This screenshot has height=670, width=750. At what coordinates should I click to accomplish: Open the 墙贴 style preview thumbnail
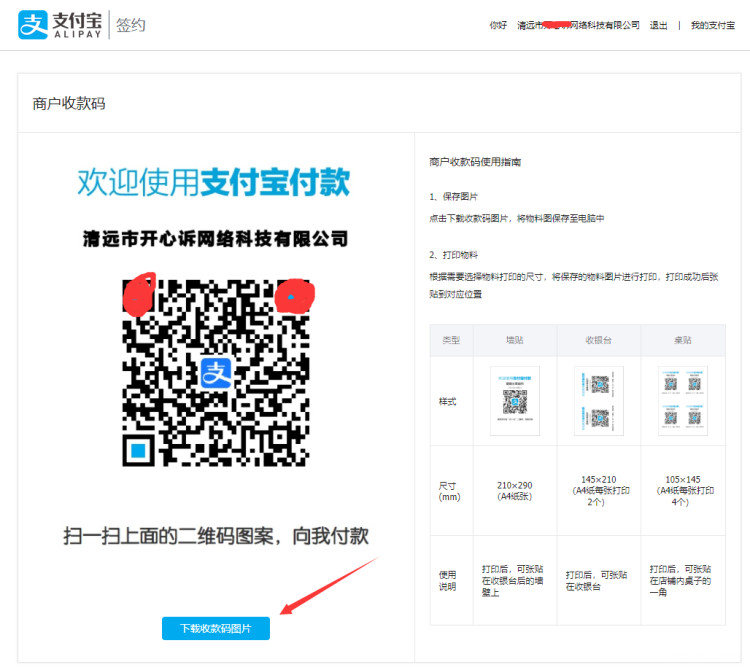pyautogui.click(x=514, y=400)
